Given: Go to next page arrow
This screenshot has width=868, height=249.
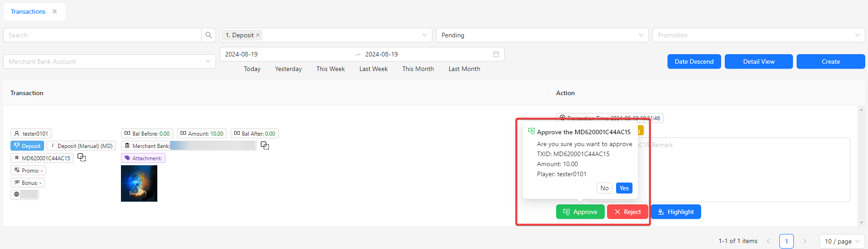Looking at the screenshot, I should (x=804, y=241).
